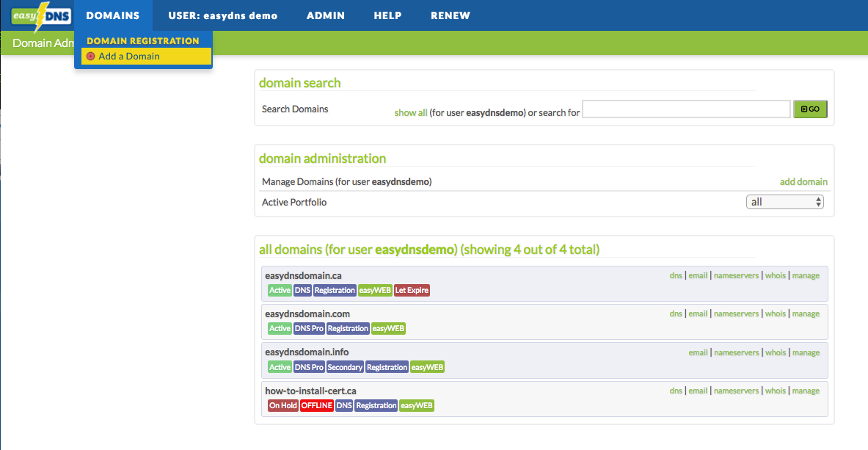The height and width of the screenshot is (450, 868).
Task: Open whois for easydnsdomain.info
Action: tap(775, 352)
